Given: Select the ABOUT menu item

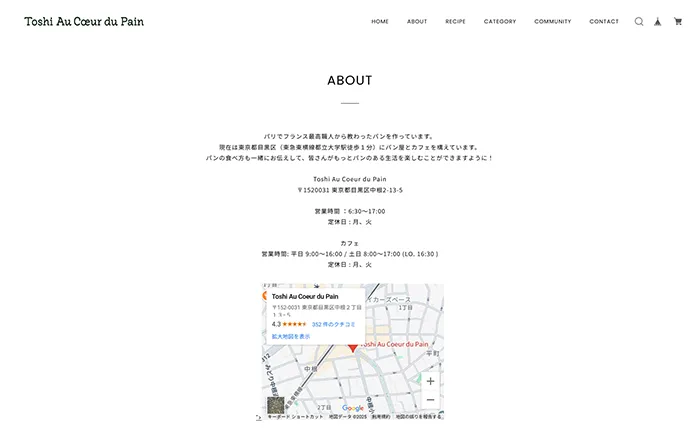Looking at the screenshot, I should point(417,21).
